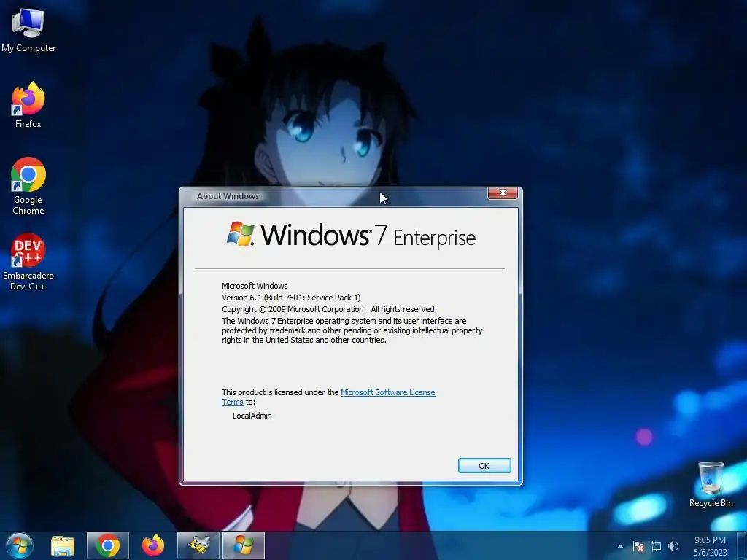Select the About Windows taskbar button
747x560 pixels.
click(x=244, y=545)
